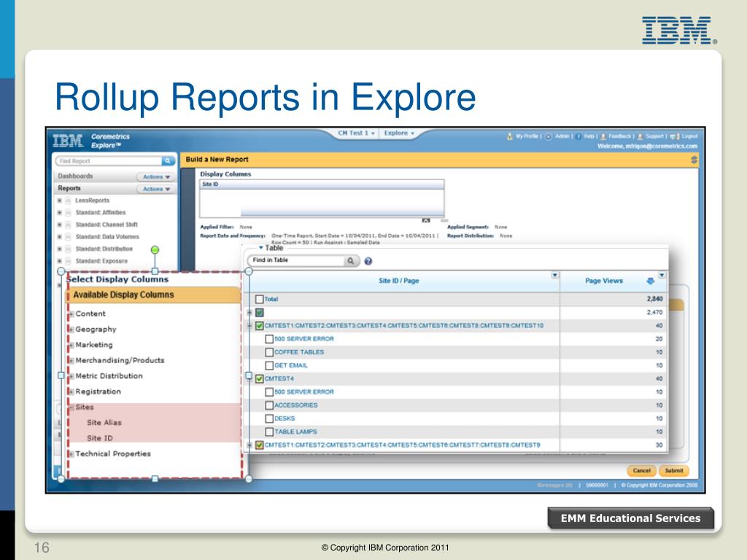Collapse the Sites column group
The image size is (747, 560).
[71, 407]
